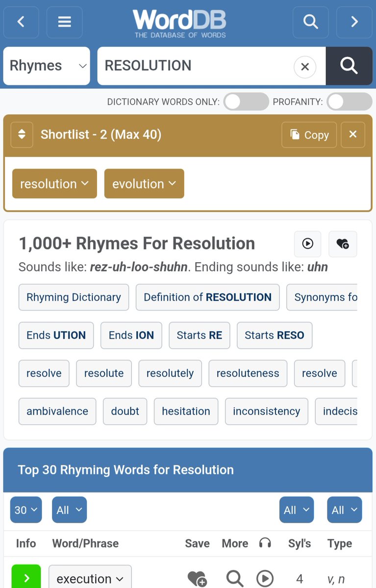The image size is (376, 588).
Task: Toggle Dictionary Words Only switch
Action: [x=246, y=102]
